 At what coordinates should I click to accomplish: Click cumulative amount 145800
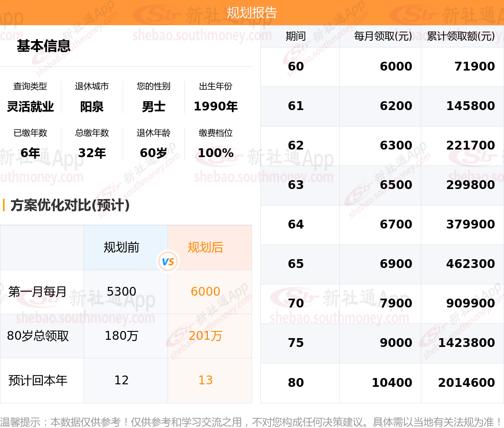pyautogui.click(x=470, y=106)
